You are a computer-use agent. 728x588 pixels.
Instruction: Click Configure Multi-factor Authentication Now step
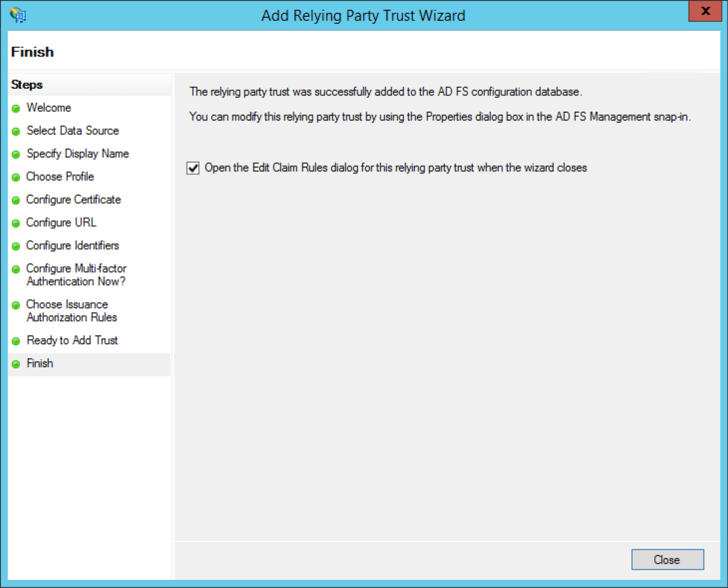coord(76,275)
